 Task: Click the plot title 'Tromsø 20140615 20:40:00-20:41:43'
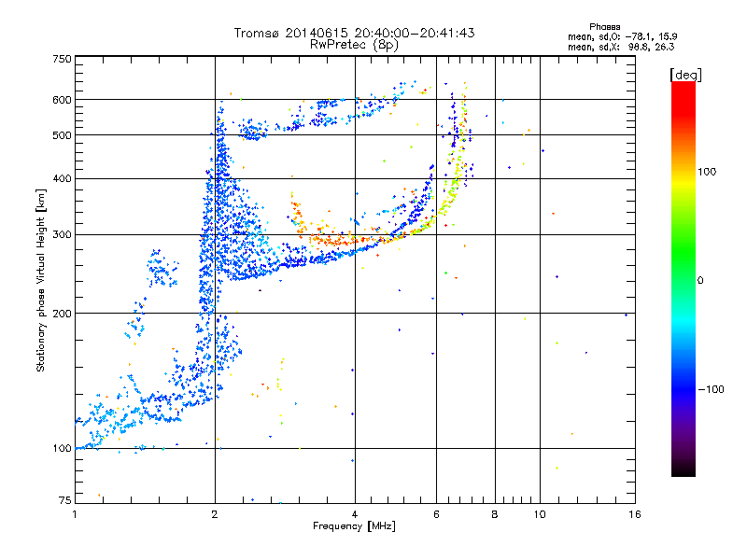(x=355, y=33)
